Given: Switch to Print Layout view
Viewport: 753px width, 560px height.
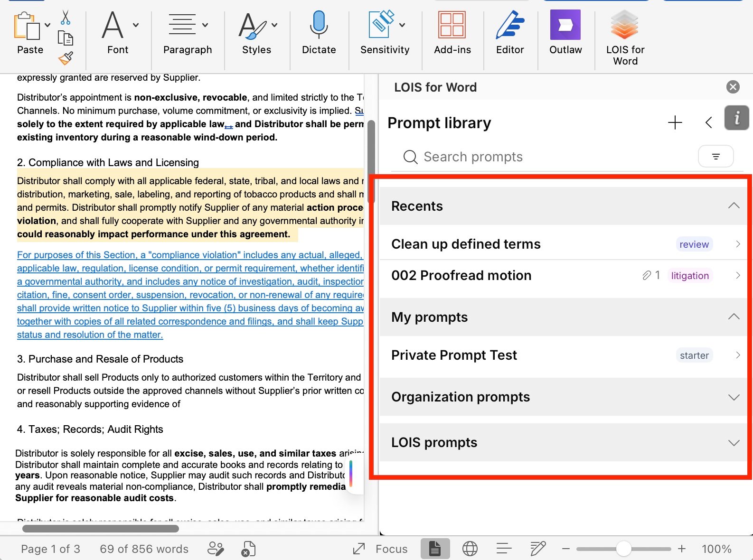Looking at the screenshot, I should click(435, 549).
